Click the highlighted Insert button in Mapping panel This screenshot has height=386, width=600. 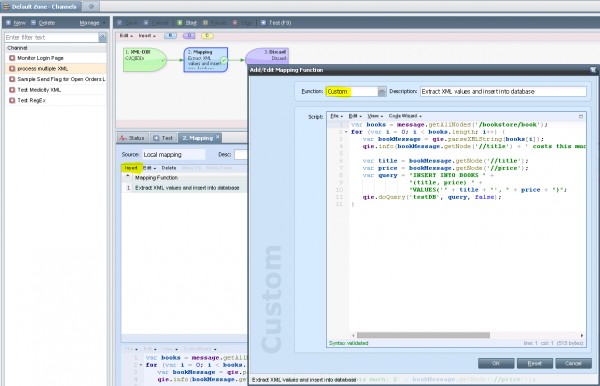[x=131, y=168]
